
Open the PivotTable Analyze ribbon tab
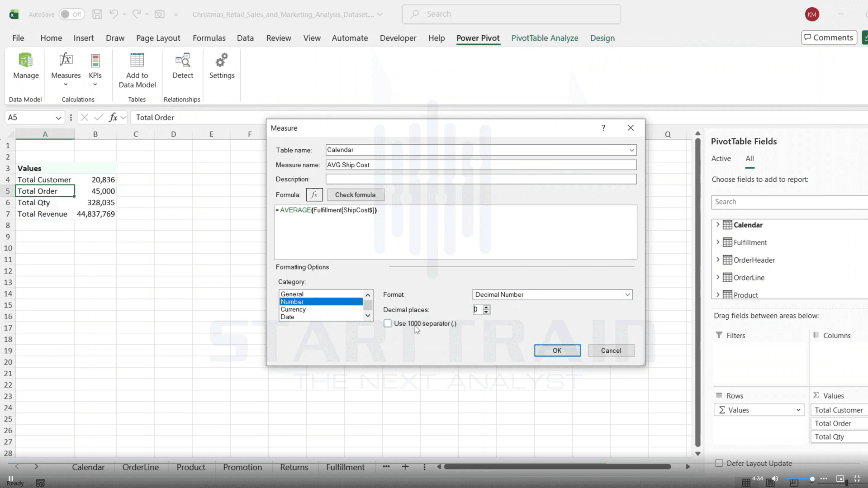pyautogui.click(x=545, y=38)
